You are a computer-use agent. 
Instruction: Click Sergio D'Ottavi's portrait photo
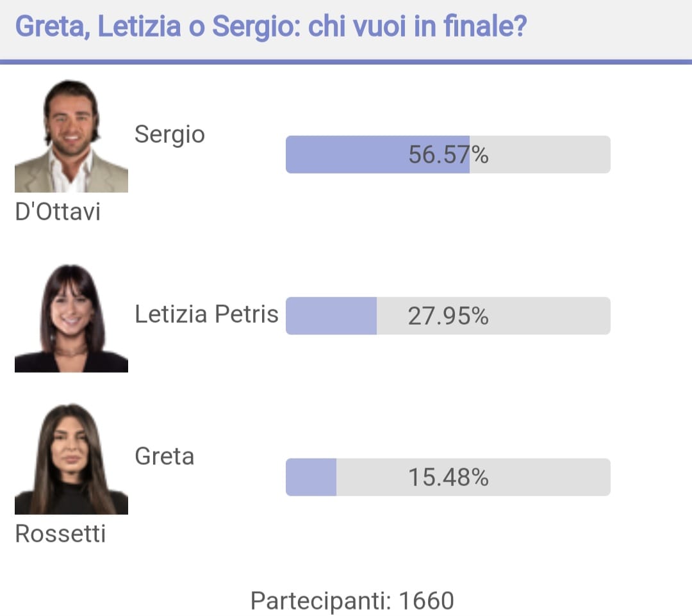pos(72,136)
